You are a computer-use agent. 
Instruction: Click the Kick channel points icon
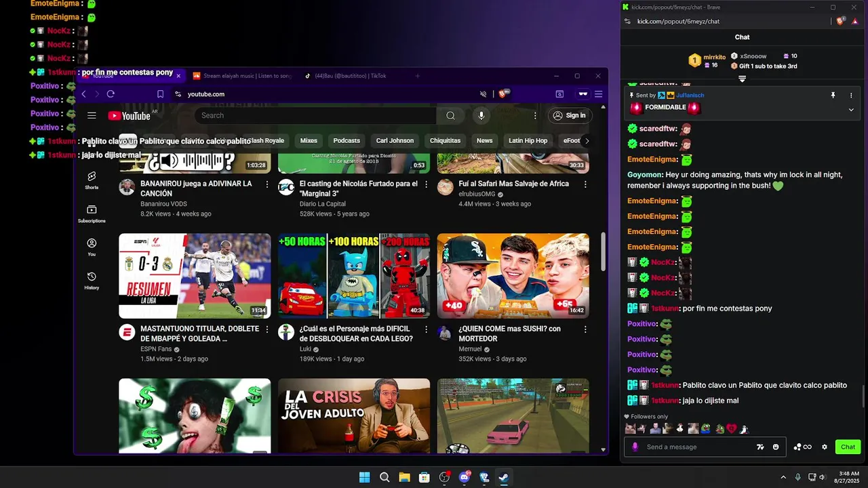(803, 447)
